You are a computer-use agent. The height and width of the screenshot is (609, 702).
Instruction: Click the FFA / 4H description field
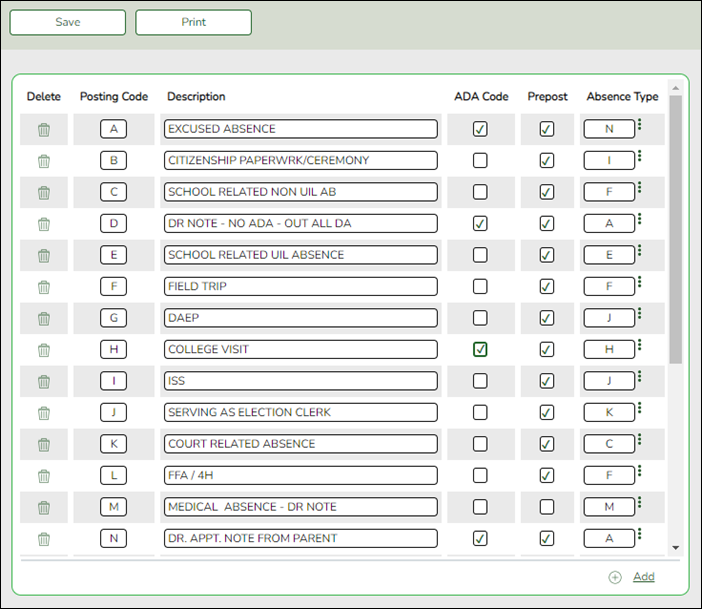pos(301,475)
